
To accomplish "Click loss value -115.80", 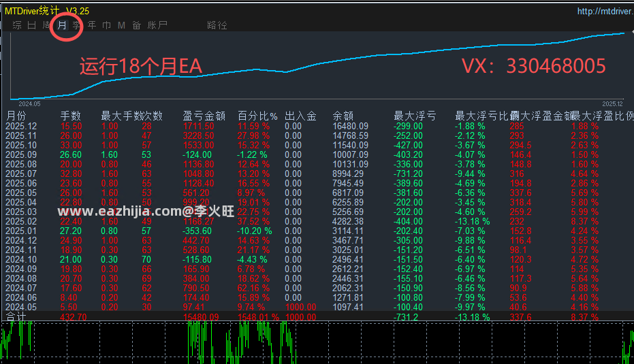I will tap(197, 260).
